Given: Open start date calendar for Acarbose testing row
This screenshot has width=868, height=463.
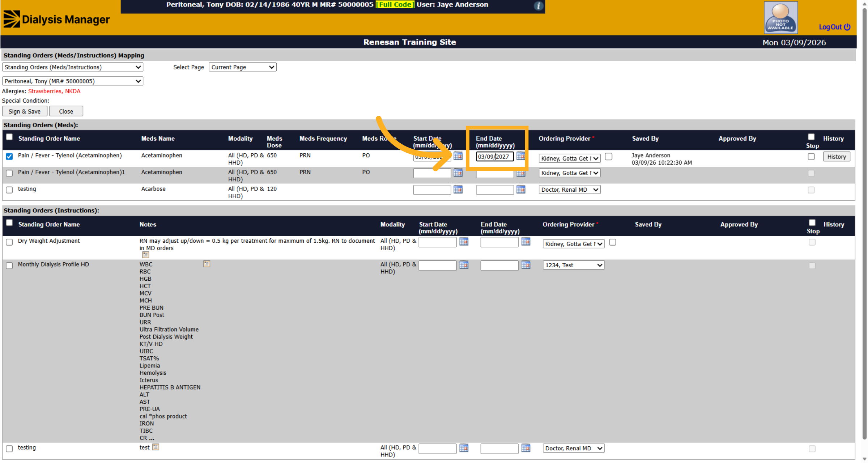Looking at the screenshot, I should pos(458,189).
